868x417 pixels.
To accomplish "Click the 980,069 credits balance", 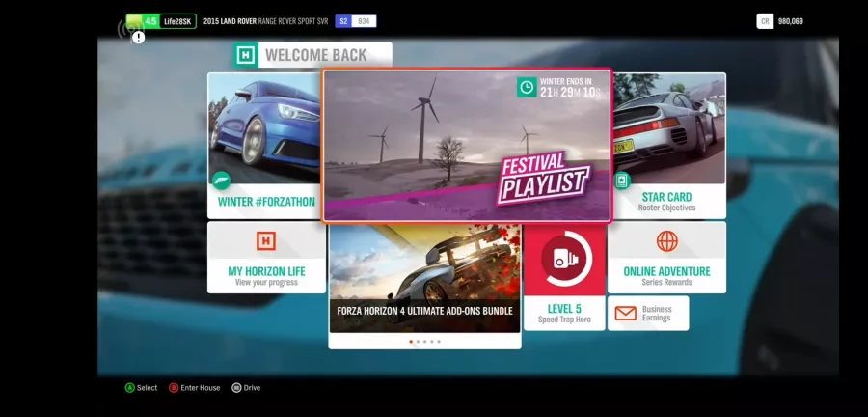I will [791, 21].
